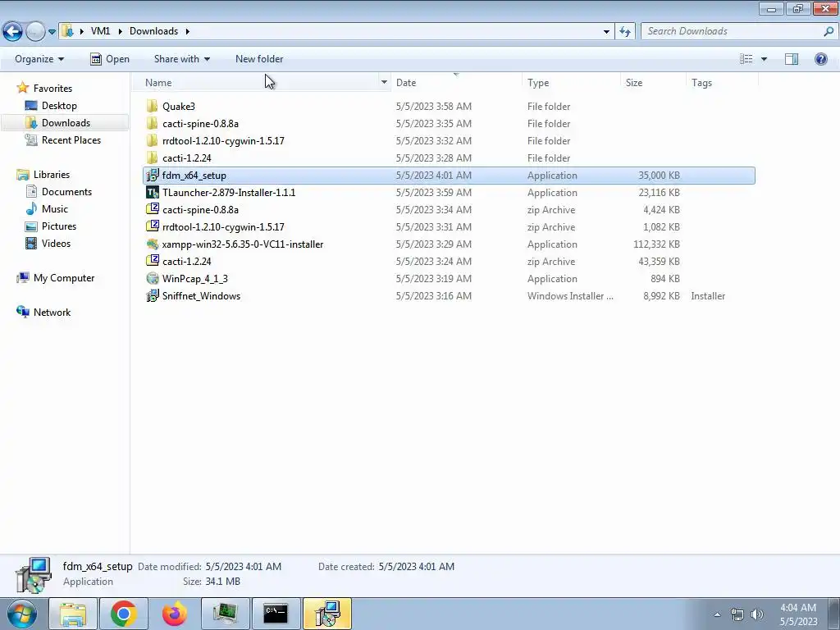The image size is (840, 630).
Task: Click the fdm_x64_setup thumbnail in details pane
Action: [x=33, y=575]
